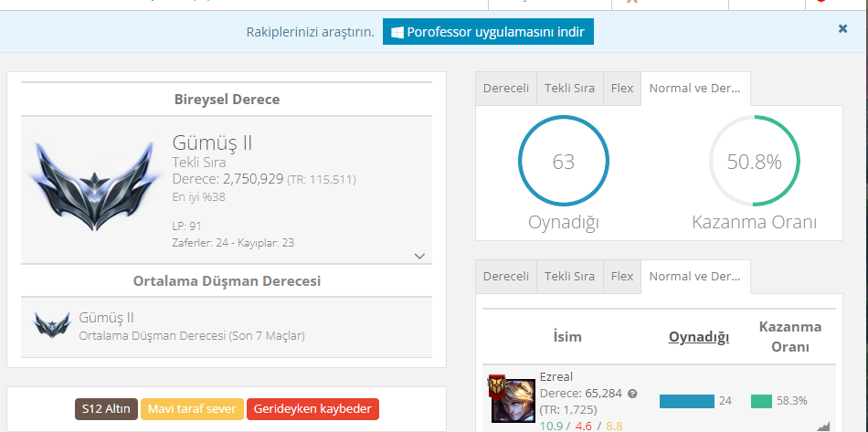Click Ezreal's green win rate bar

[761, 401]
